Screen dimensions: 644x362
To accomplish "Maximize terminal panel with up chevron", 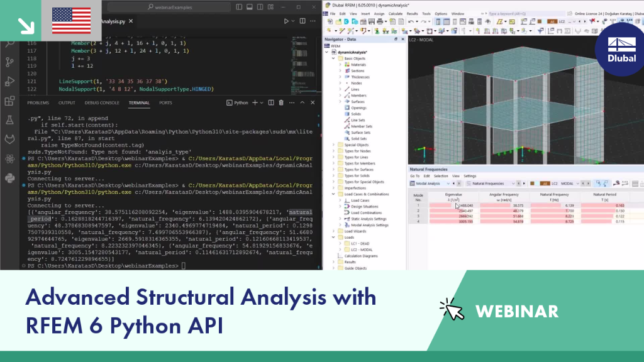I will [303, 102].
